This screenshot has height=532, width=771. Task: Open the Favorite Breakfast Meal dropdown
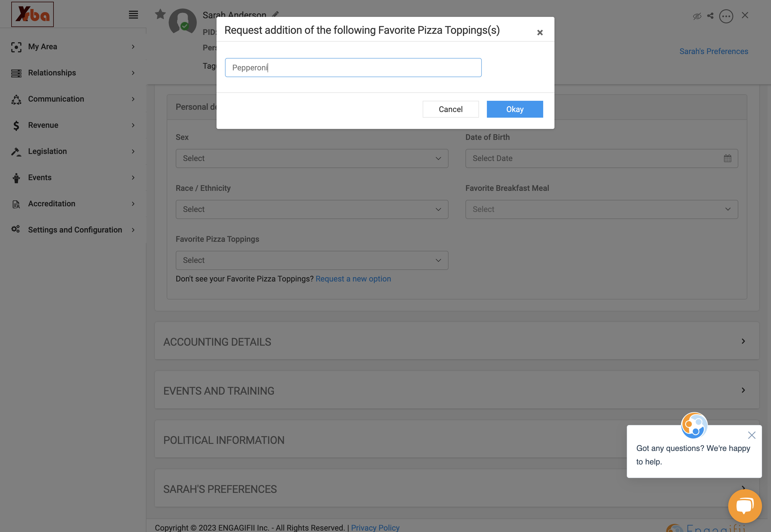click(x=601, y=209)
